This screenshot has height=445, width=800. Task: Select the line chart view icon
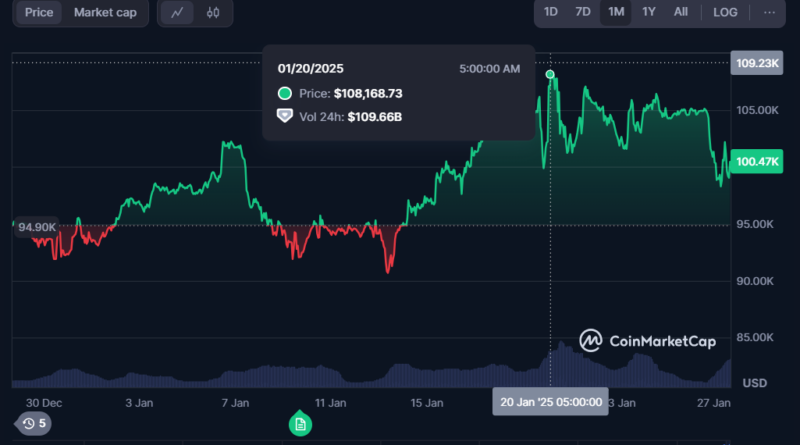(177, 12)
